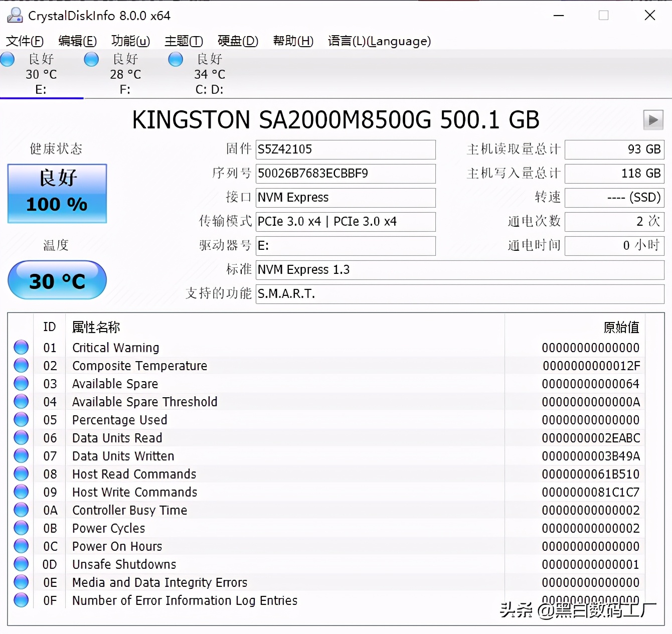Screen dimensions: 672x634
Task: Maximize the CrystalDiskInfo window
Action: (x=604, y=16)
